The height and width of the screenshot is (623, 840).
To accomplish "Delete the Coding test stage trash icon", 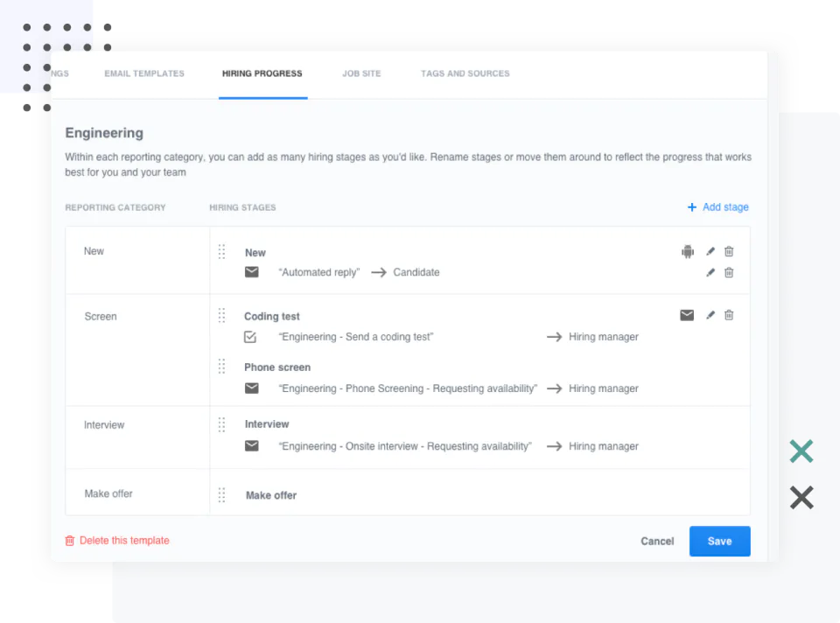I will [729, 315].
